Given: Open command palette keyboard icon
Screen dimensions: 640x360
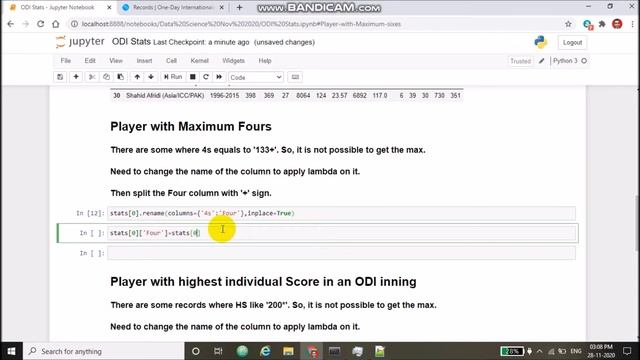Looking at the screenshot, I should tap(295, 77).
